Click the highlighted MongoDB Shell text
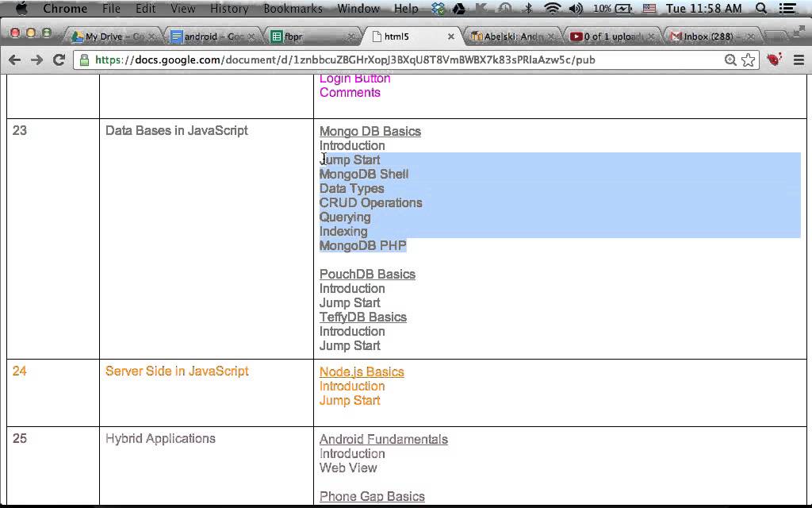 click(363, 175)
